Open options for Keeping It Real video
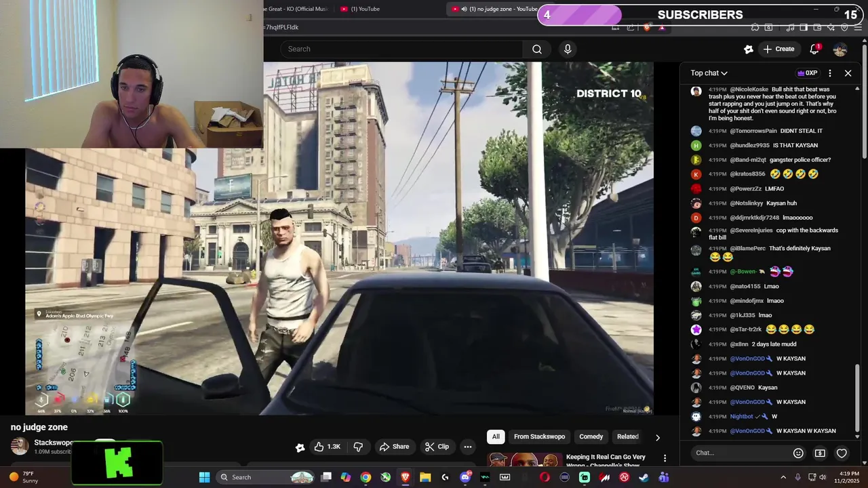Image resolution: width=868 pixels, height=488 pixels. [665, 459]
